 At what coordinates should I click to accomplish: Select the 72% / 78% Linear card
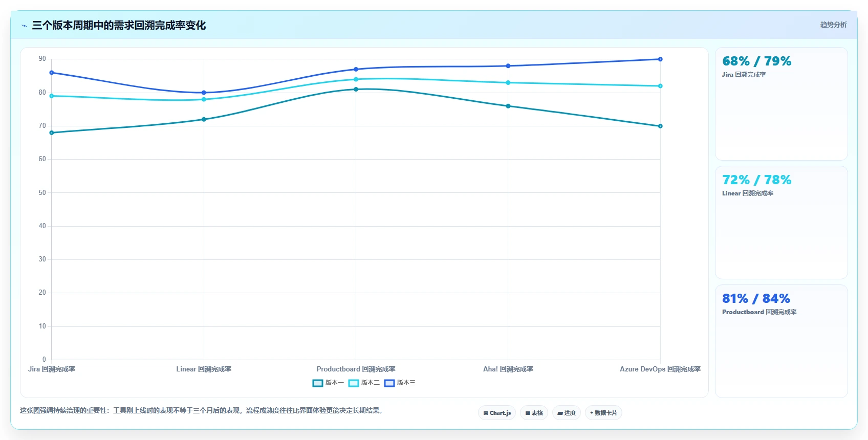click(782, 223)
